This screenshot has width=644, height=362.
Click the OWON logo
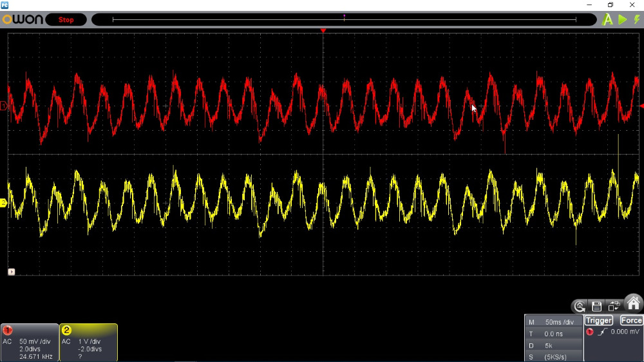[x=23, y=20]
